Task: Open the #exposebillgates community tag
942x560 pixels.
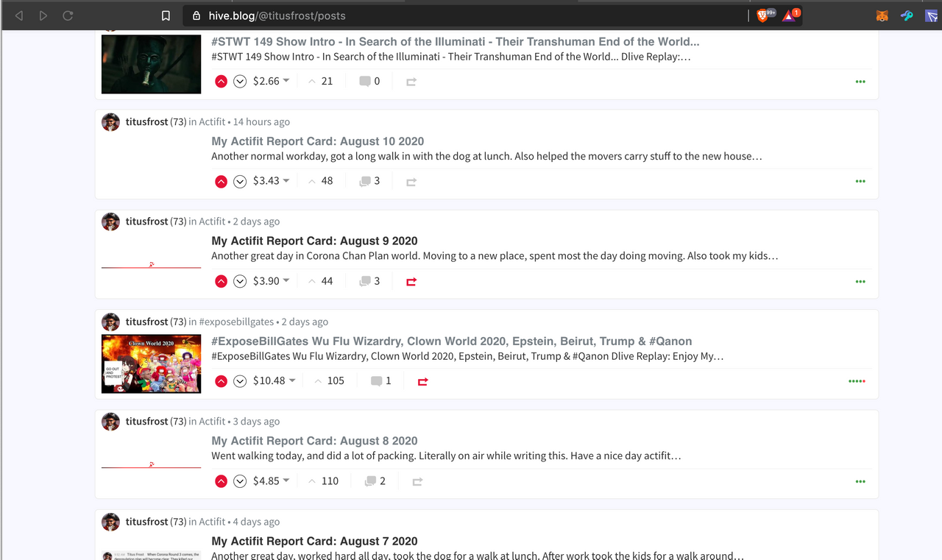Action: pos(236,322)
